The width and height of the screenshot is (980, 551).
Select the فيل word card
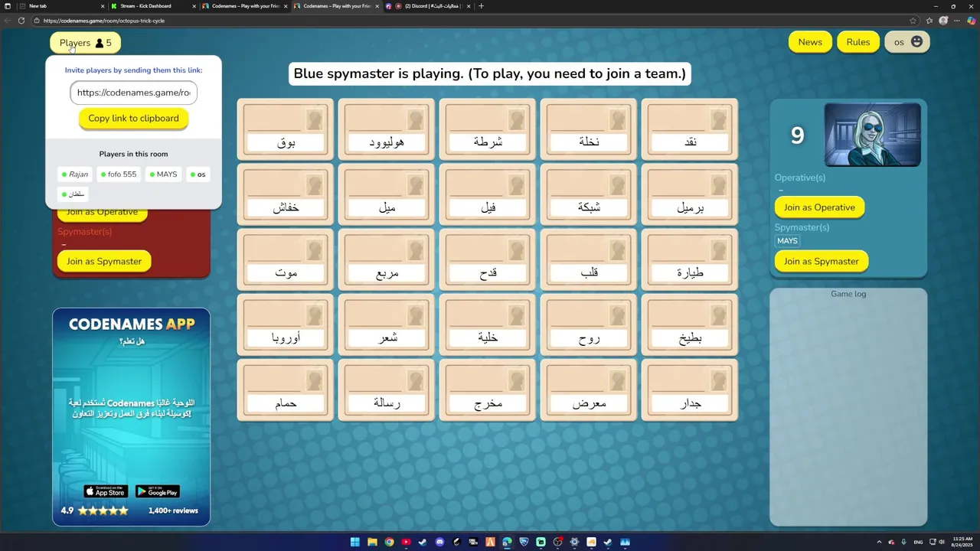point(488,194)
